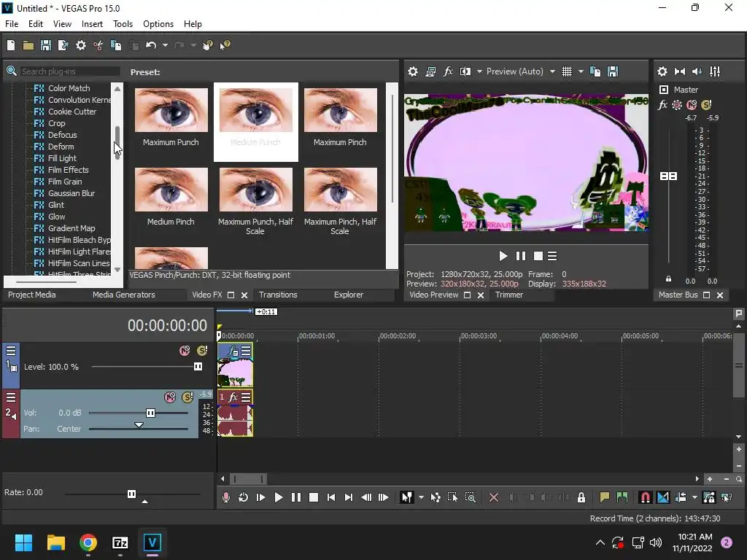Start recording with microphone icon
The width and height of the screenshot is (747, 560).
(x=226, y=497)
